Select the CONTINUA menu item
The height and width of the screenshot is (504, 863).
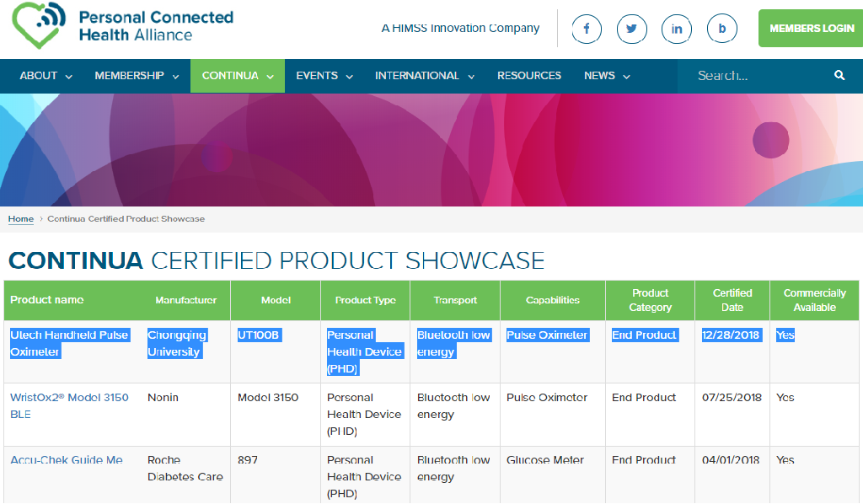tap(230, 75)
